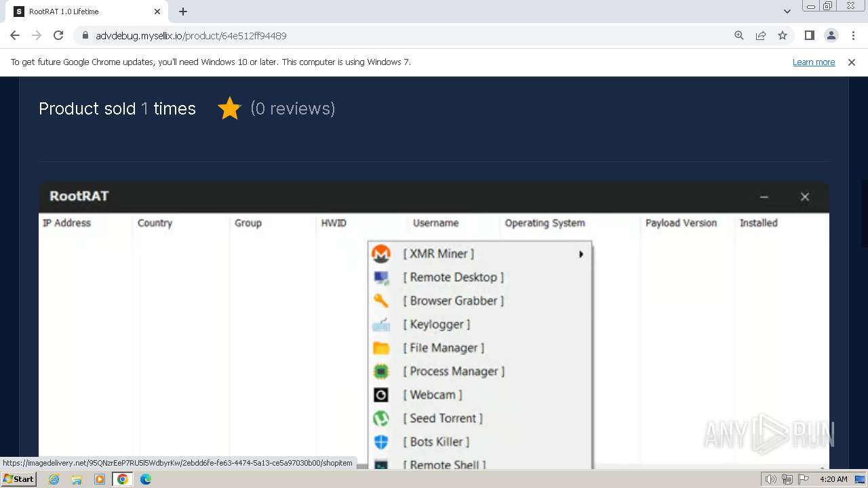Dismiss the Chrome update notification bar

click(852, 62)
